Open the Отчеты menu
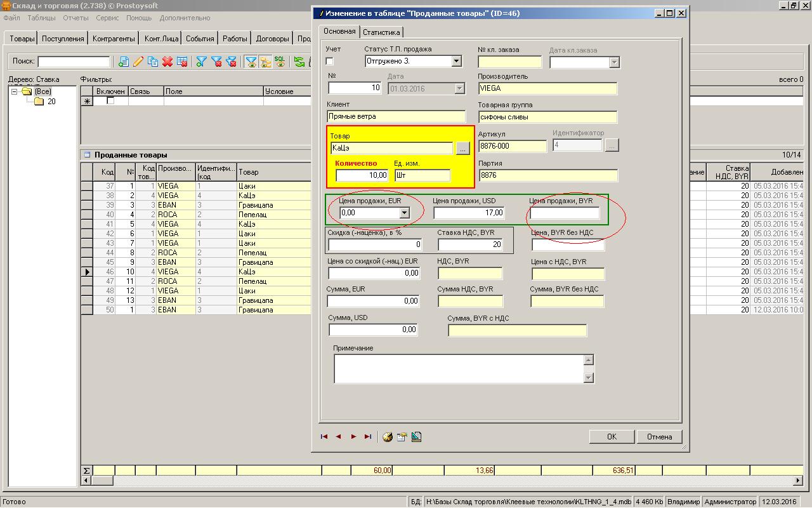Viewport: 812px width, 508px height. tap(76, 18)
